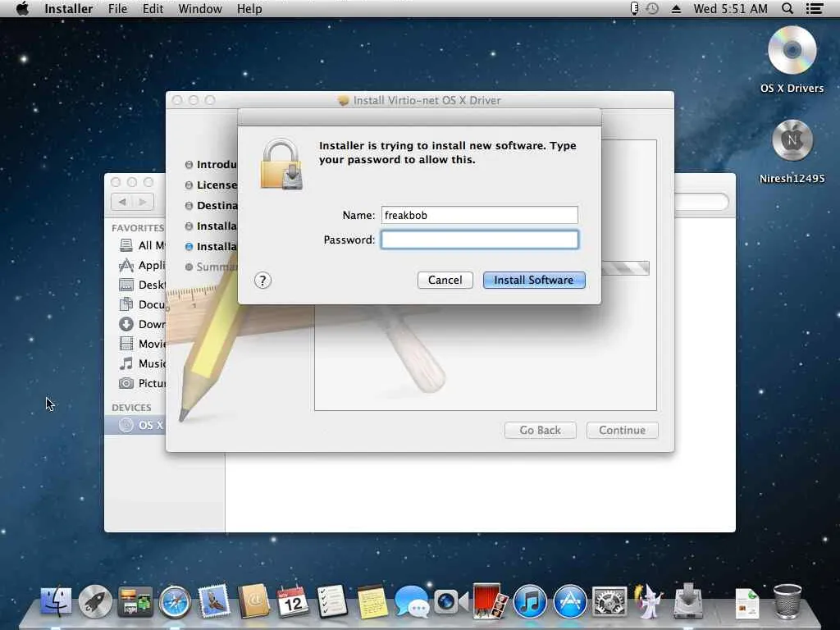Open Photo Booth in the Dock

click(x=490, y=601)
